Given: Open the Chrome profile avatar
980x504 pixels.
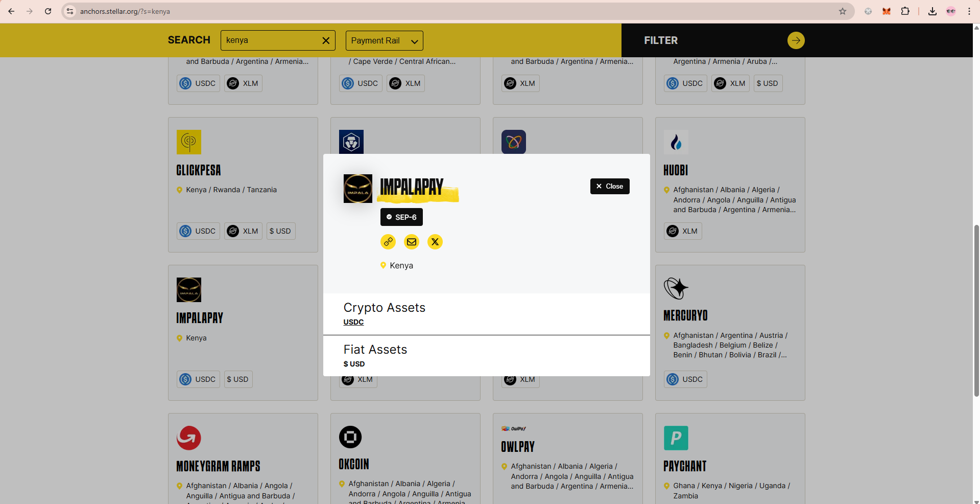Looking at the screenshot, I should click(951, 11).
